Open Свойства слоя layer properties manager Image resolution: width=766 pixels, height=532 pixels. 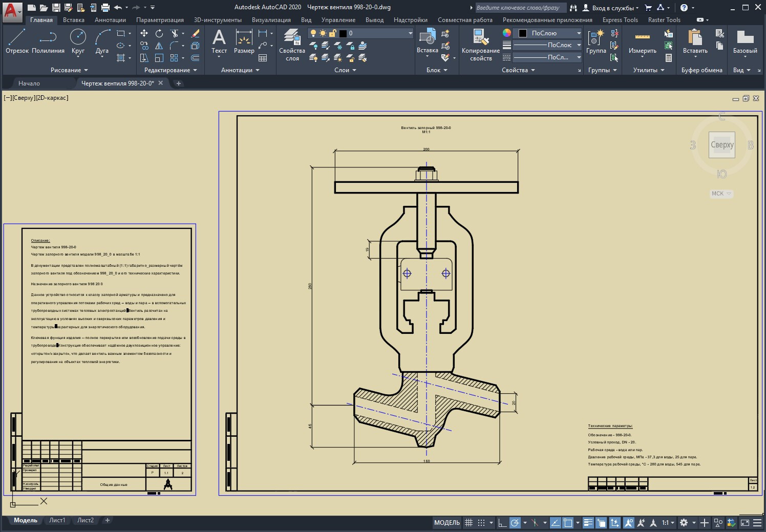(292, 45)
